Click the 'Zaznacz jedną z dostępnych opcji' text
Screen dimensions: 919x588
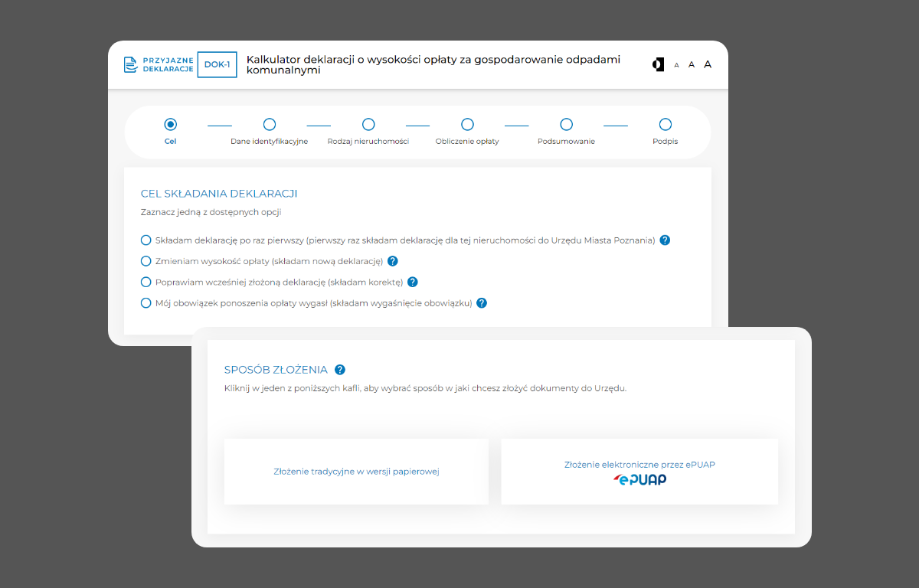(x=211, y=212)
